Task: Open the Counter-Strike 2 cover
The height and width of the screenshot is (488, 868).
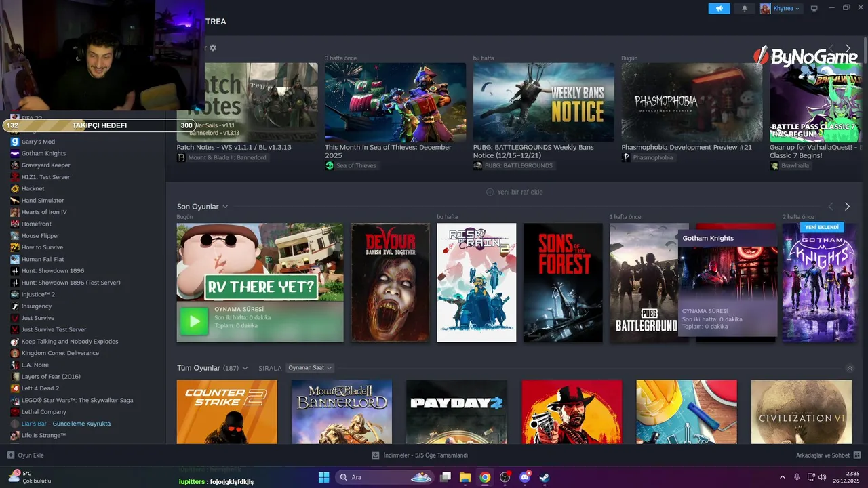Action: coord(226,412)
